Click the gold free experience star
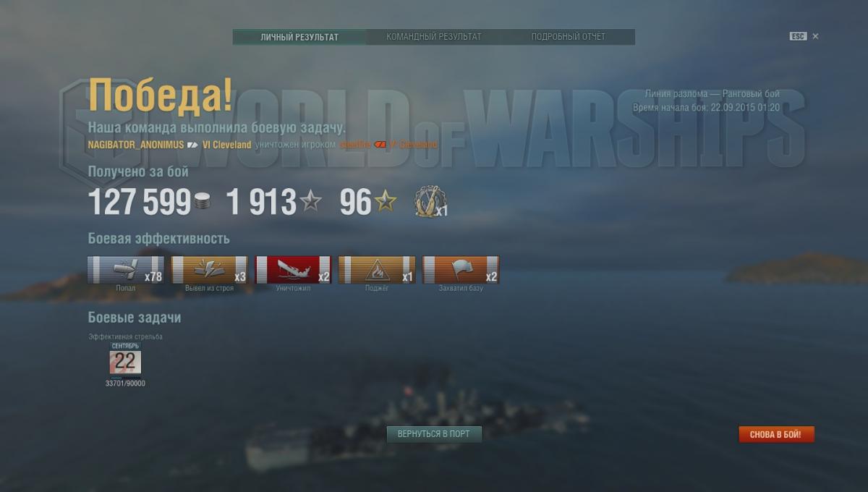The height and width of the screenshot is (492, 868). tap(386, 201)
